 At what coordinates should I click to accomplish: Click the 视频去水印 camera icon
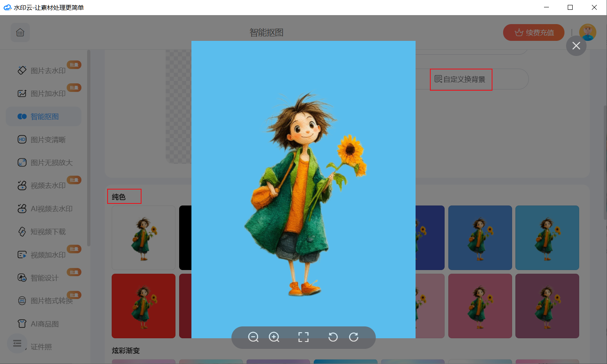coord(22,185)
